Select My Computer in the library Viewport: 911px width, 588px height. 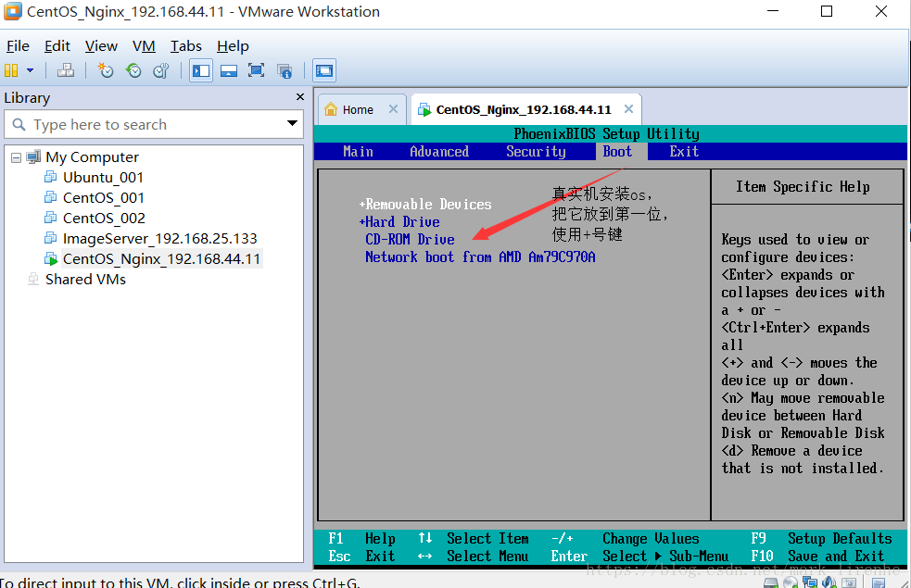coord(93,157)
